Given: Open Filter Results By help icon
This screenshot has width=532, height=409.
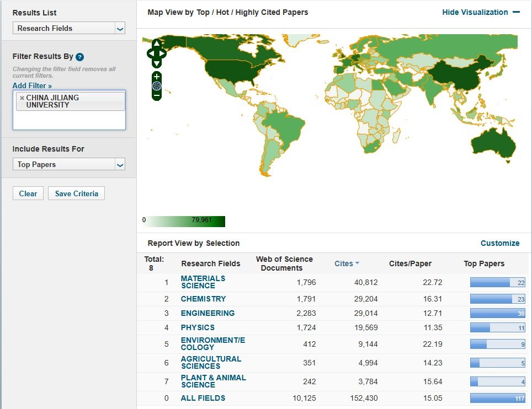Looking at the screenshot, I should (x=80, y=57).
